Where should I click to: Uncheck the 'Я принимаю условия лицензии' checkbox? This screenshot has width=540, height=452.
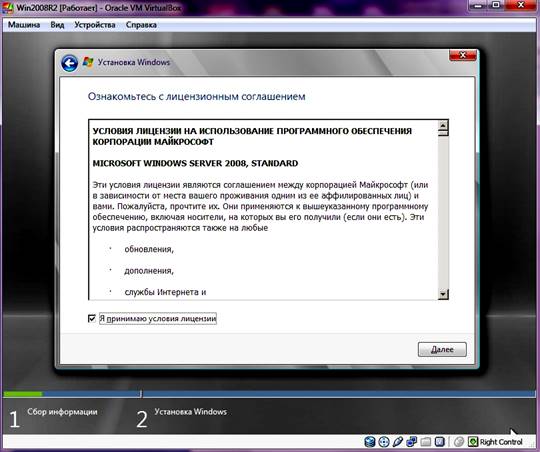(92, 318)
